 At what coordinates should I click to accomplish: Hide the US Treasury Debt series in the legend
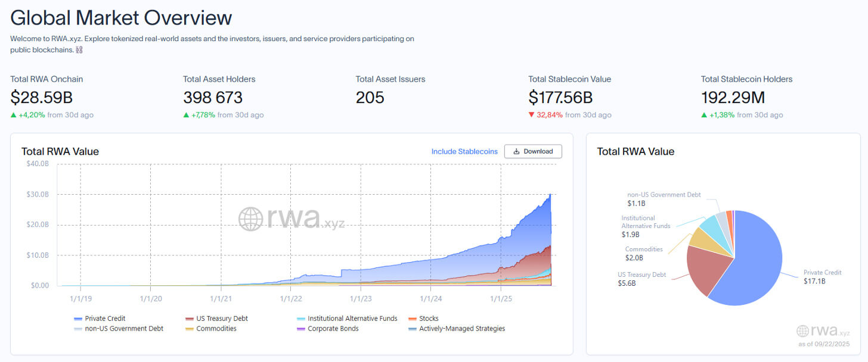217,319
